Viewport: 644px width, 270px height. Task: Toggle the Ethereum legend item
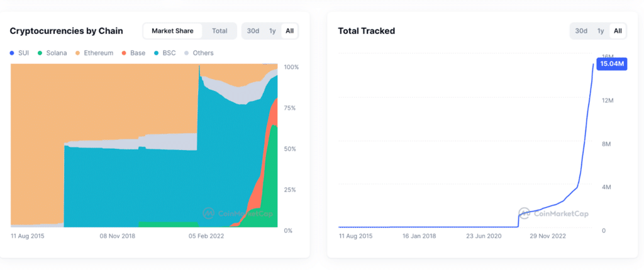click(94, 53)
